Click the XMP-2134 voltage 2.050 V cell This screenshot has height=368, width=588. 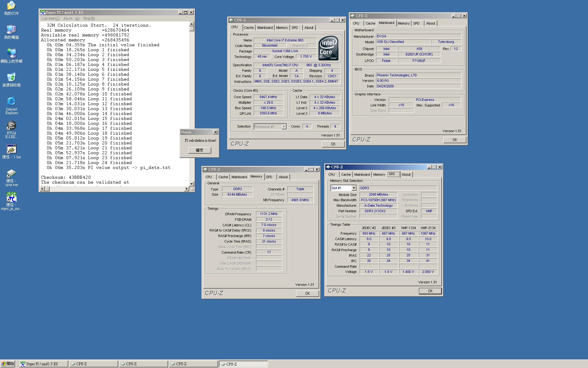pyautogui.click(x=428, y=272)
